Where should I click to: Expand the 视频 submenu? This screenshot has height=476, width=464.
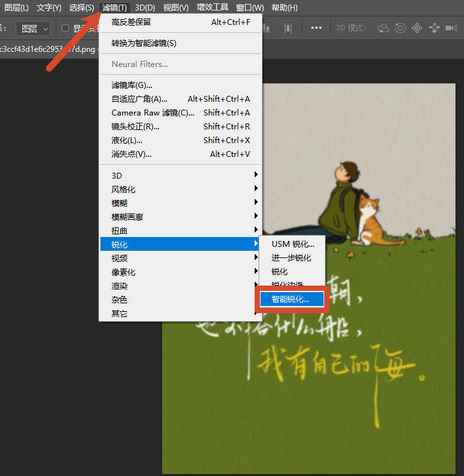point(179,258)
